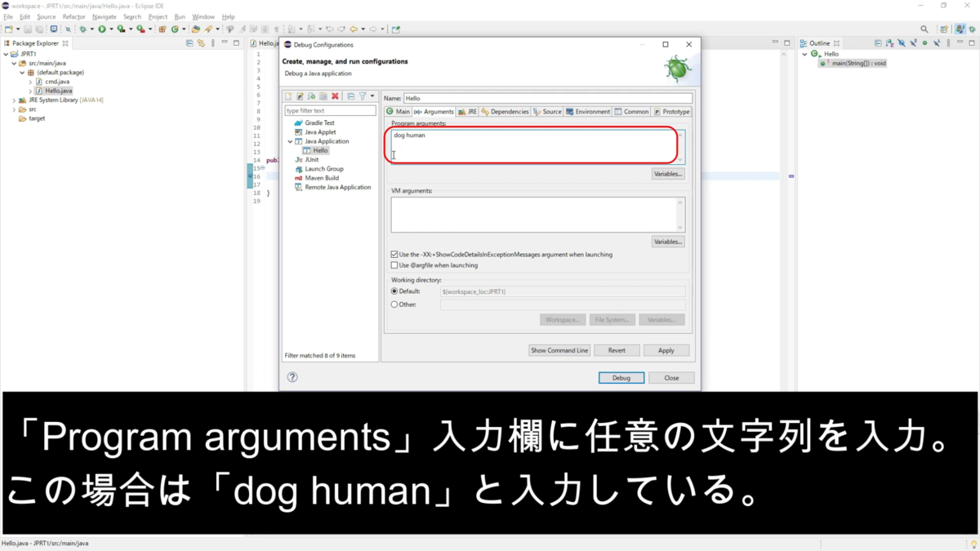The height and width of the screenshot is (551, 980).
Task: Collapse the Hello class in Outline
Action: click(804, 54)
